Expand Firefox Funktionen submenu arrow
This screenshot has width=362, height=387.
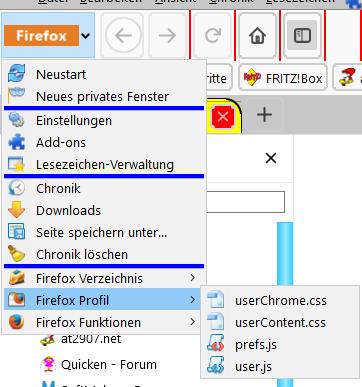click(x=192, y=322)
